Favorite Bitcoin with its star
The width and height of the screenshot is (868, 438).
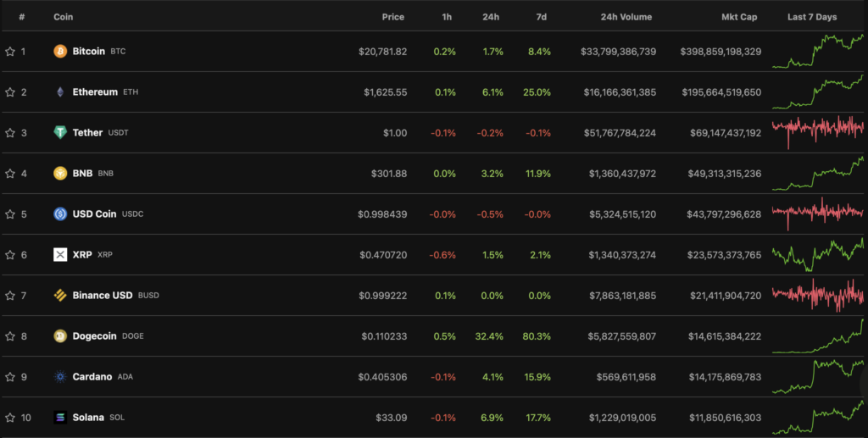click(10, 52)
